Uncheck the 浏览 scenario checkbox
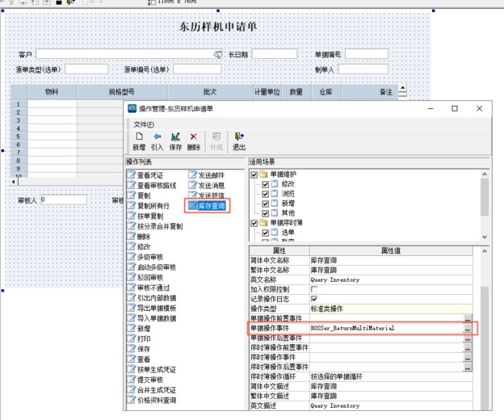The width and height of the screenshot is (504, 420). [x=266, y=195]
